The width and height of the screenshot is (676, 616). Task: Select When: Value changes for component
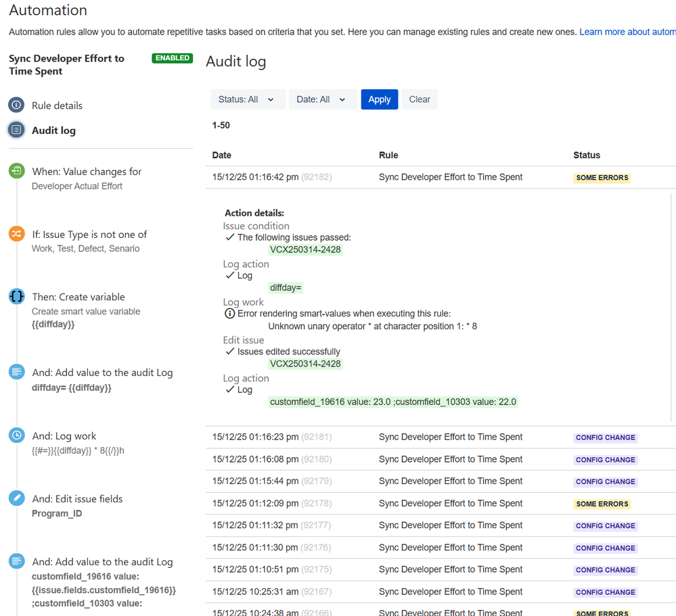pos(87,179)
